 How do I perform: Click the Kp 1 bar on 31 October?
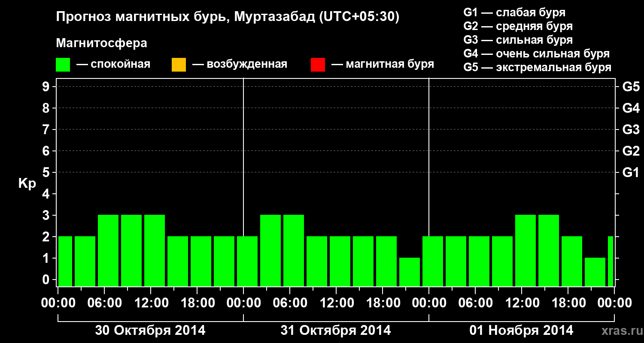pos(410,272)
